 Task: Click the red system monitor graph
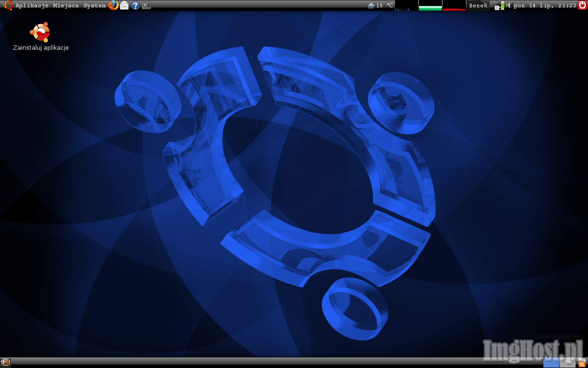click(x=454, y=6)
